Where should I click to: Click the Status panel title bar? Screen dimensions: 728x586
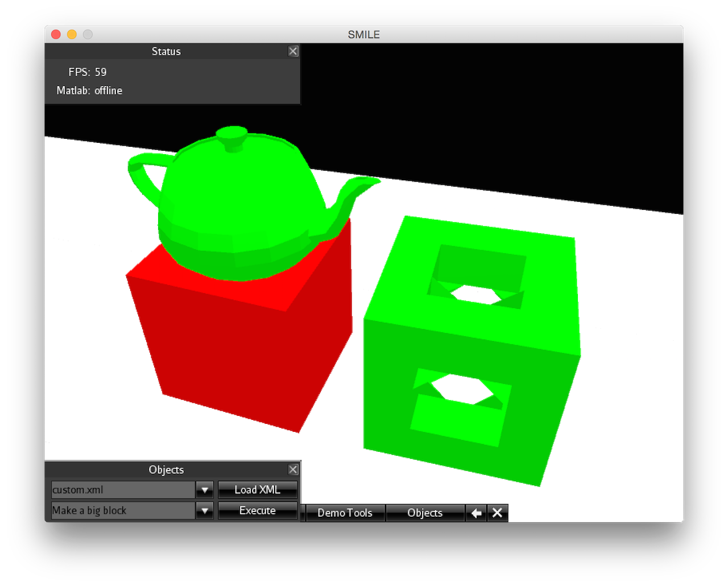[x=166, y=51]
